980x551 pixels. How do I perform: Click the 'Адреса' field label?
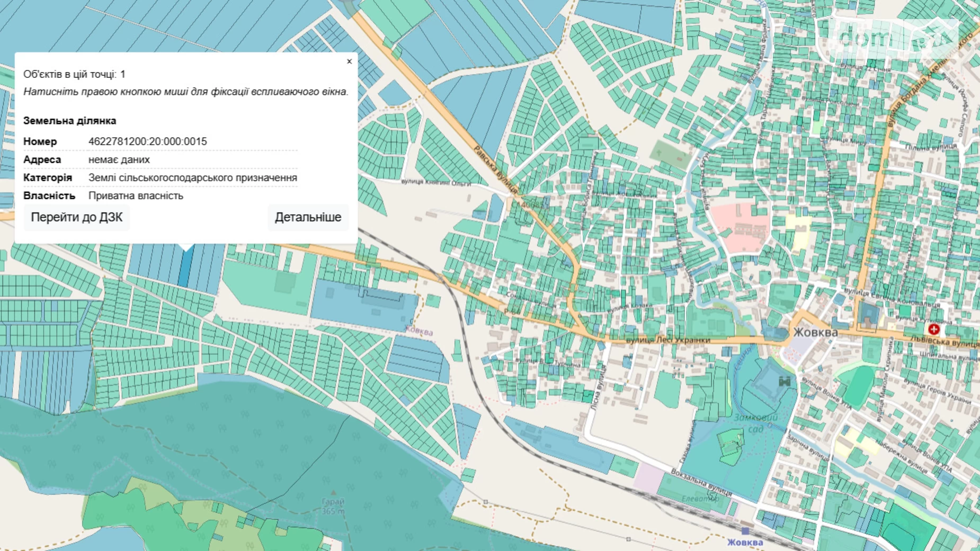42,159
